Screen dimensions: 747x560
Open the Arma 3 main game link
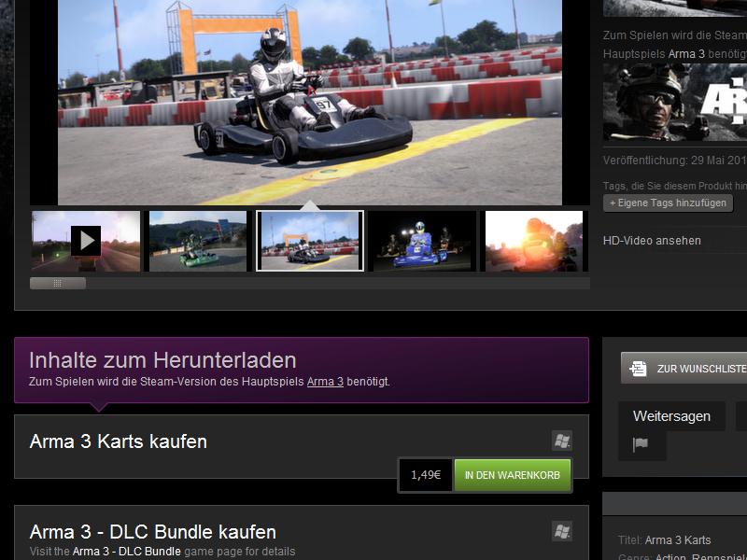[325, 382]
